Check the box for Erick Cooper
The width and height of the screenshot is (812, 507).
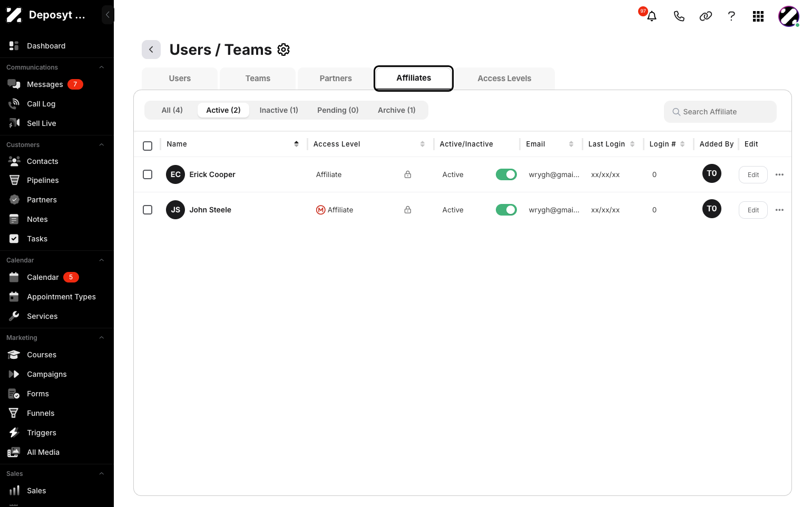pyautogui.click(x=148, y=174)
